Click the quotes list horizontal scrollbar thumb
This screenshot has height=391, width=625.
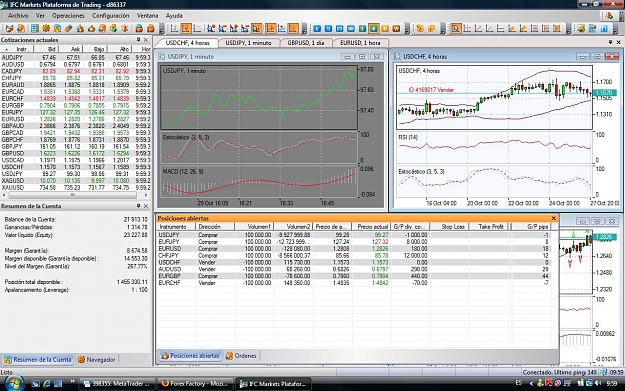[x=73, y=195]
